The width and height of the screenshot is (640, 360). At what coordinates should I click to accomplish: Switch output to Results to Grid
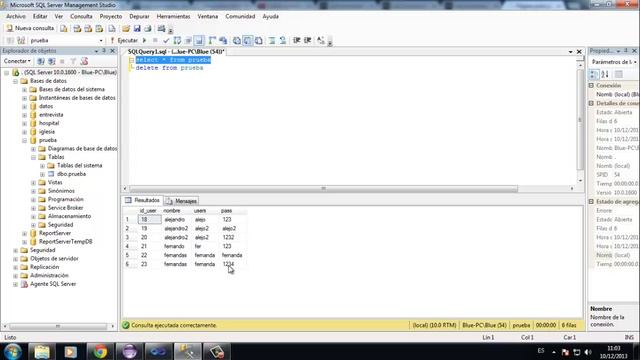coord(248,40)
